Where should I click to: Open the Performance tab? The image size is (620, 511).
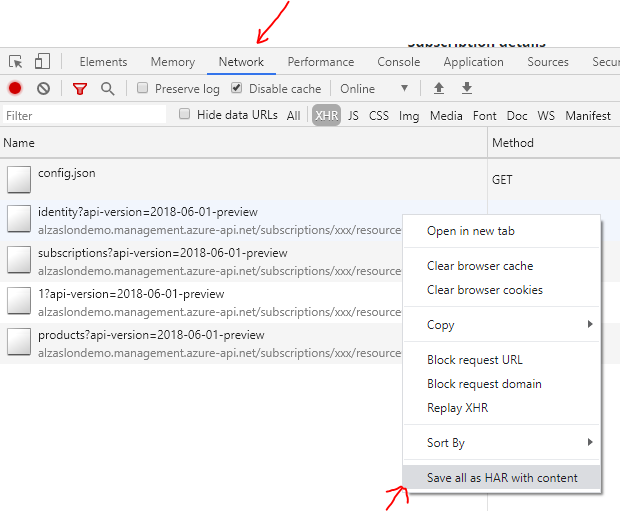(321, 62)
